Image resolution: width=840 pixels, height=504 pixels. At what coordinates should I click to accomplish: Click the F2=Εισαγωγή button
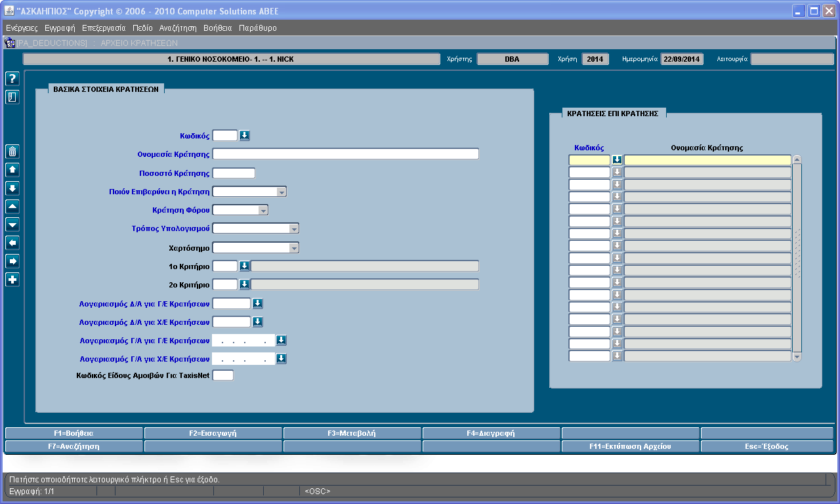pos(213,433)
